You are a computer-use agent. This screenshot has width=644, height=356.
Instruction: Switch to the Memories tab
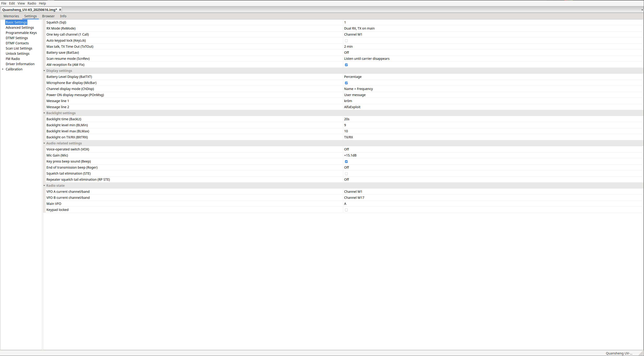(x=11, y=16)
